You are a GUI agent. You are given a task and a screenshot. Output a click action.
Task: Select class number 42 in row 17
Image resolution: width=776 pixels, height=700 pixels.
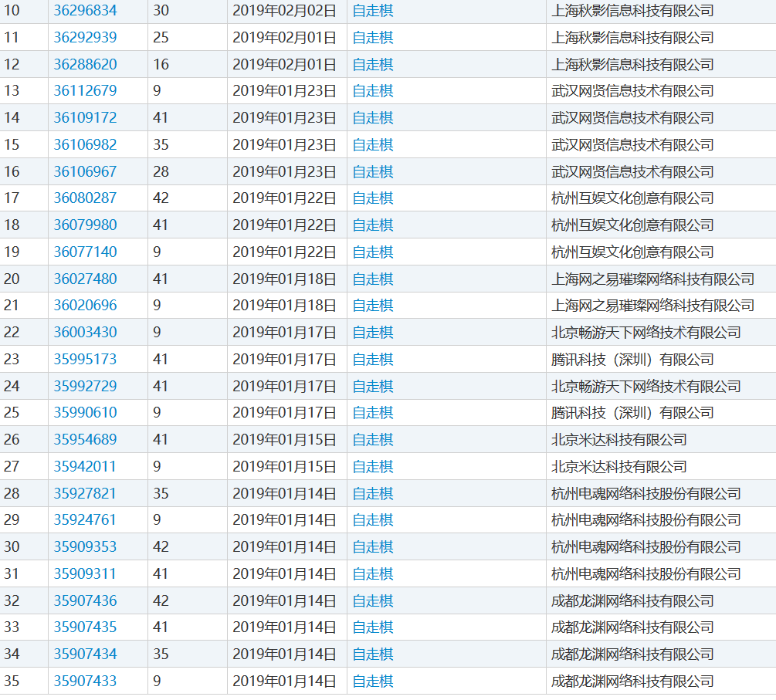[161, 198]
